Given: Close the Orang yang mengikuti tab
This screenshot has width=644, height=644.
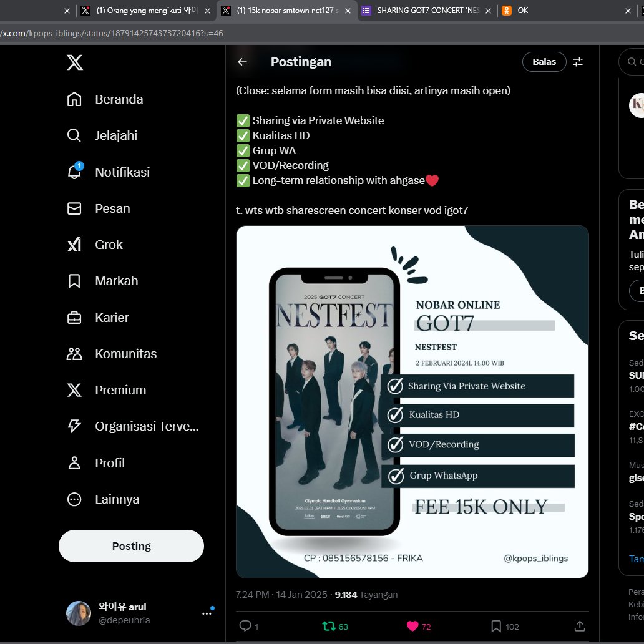Looking at the screenshot, I should [207, 11].
